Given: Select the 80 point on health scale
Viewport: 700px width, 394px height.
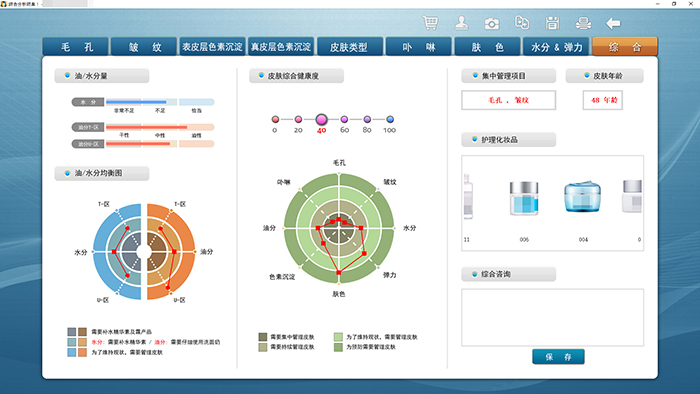Looking at the screenshot, I should tap(367, 119).
